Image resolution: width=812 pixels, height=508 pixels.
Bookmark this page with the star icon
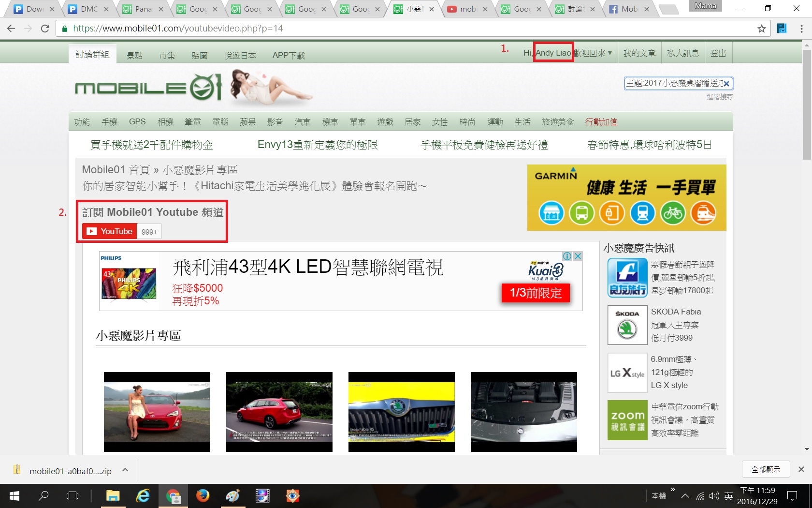pos(762,29)
